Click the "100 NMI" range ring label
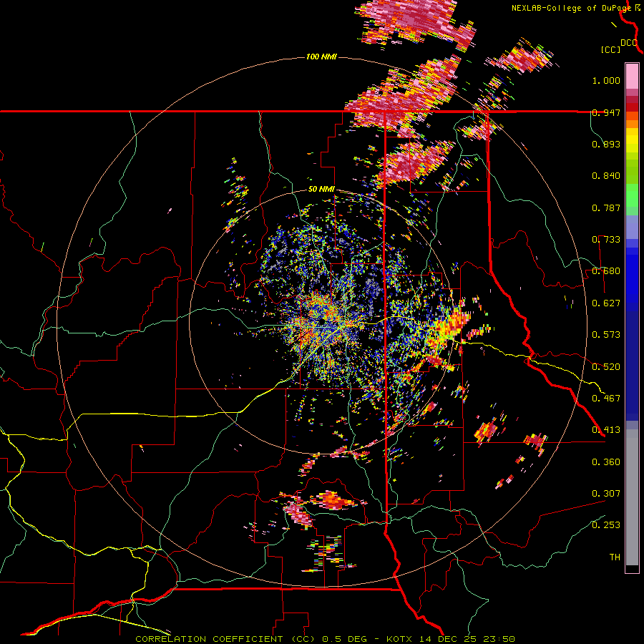Screen dimensions: 644x644 pos(321,57)
